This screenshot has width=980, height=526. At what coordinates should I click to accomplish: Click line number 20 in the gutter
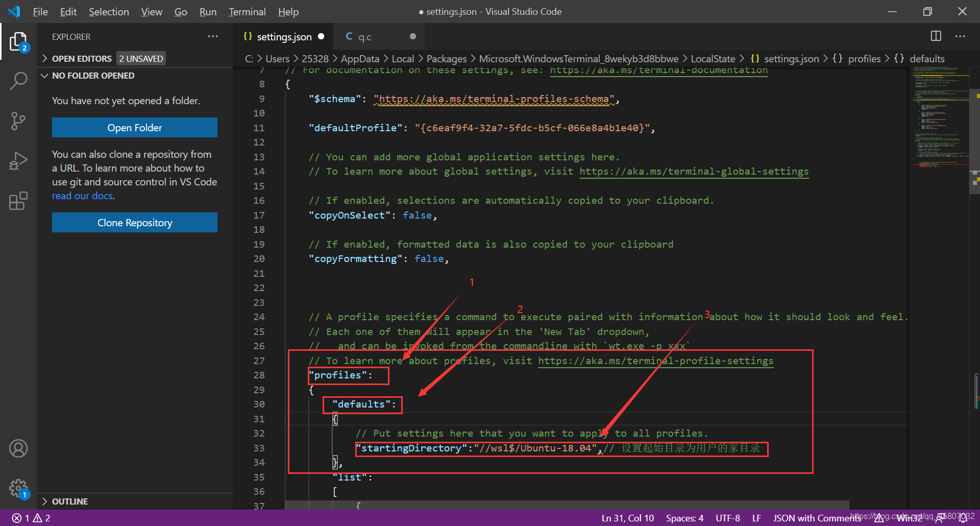point(259,259)
